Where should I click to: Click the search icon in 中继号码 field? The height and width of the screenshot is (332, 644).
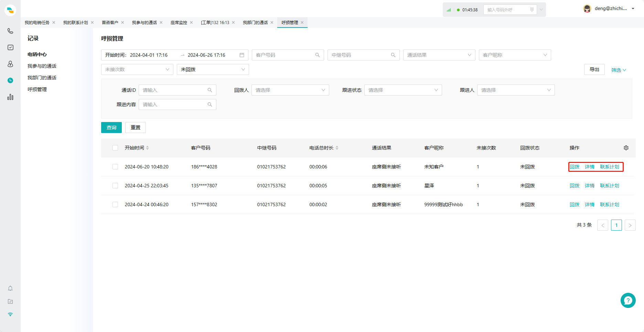click(x=393, y=55)
